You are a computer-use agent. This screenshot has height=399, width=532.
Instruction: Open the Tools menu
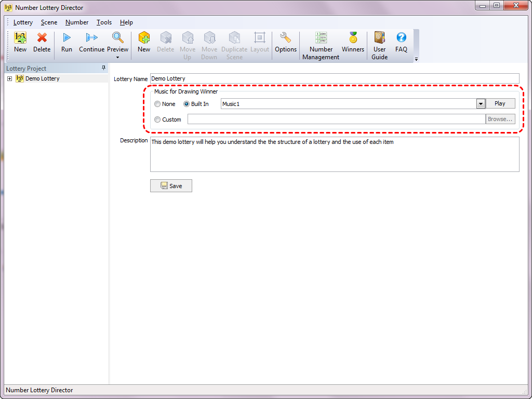pyautogui.click(x=104, y=22)
